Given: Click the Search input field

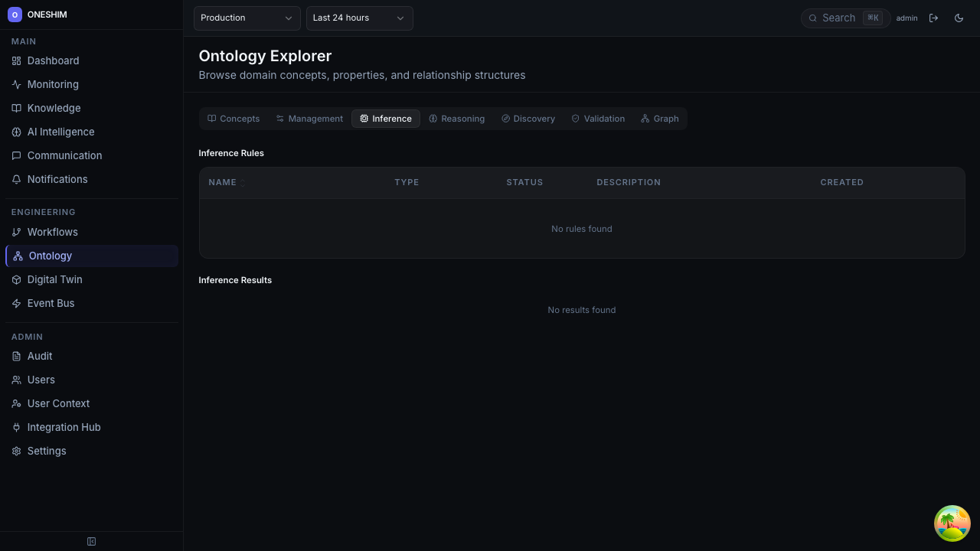Looking at the screenshot, I should click(838, 18).
